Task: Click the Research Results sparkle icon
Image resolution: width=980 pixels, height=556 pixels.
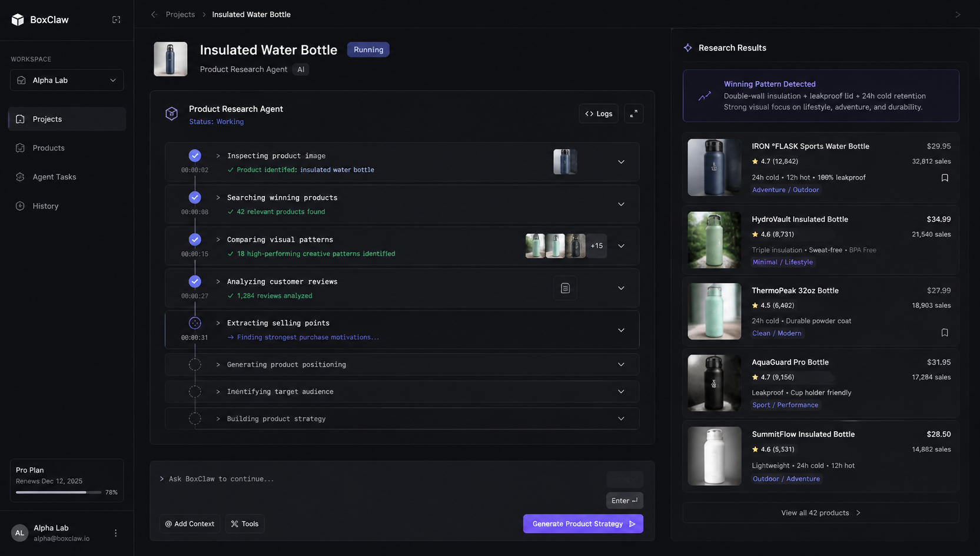Action: (x=688, y=48)
